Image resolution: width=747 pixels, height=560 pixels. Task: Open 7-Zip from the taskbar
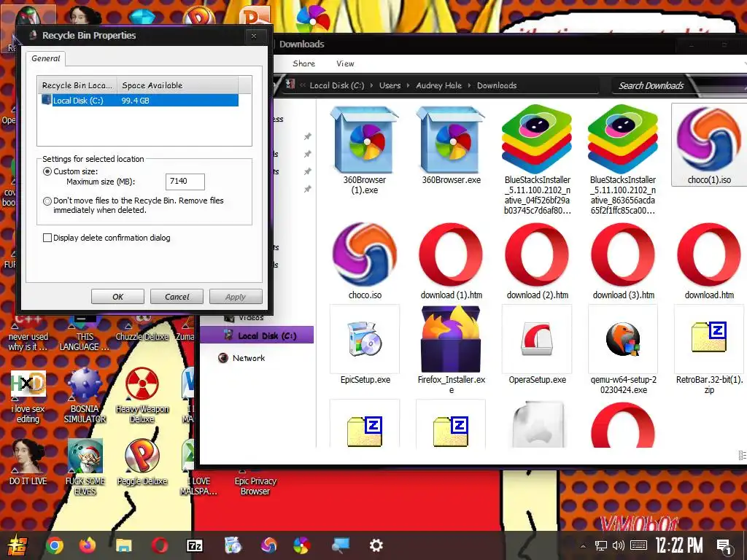coord(194,545)
